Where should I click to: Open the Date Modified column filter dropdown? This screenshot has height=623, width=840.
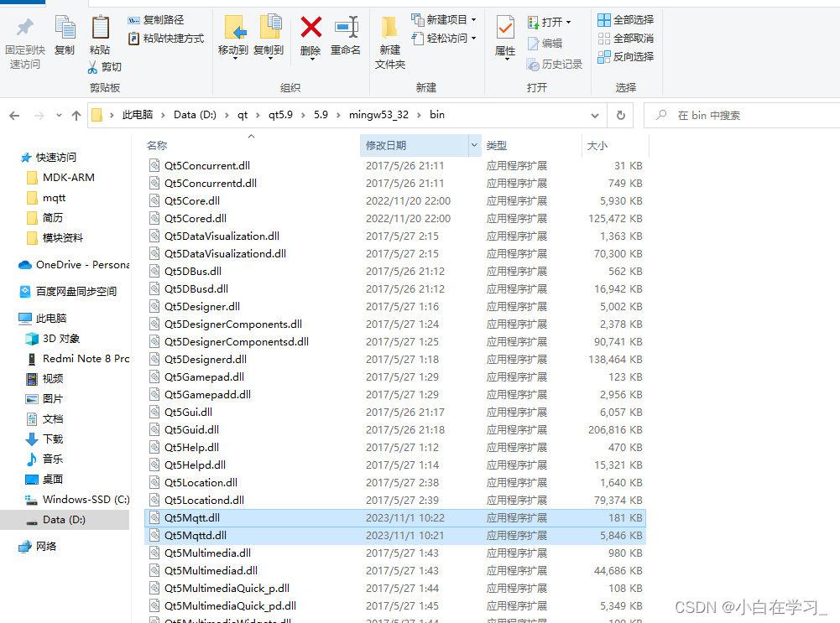tap(474, 145)
